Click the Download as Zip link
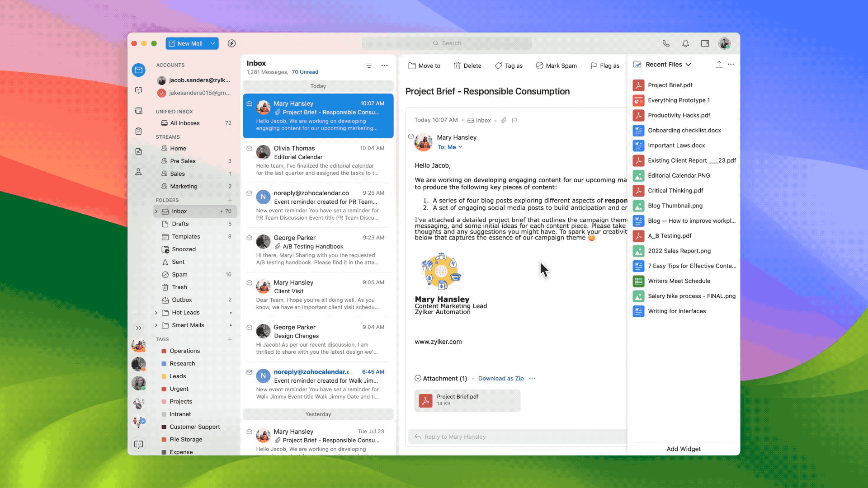Image resolution: width=868 pixels, height=488 pixels. point(500,378)
